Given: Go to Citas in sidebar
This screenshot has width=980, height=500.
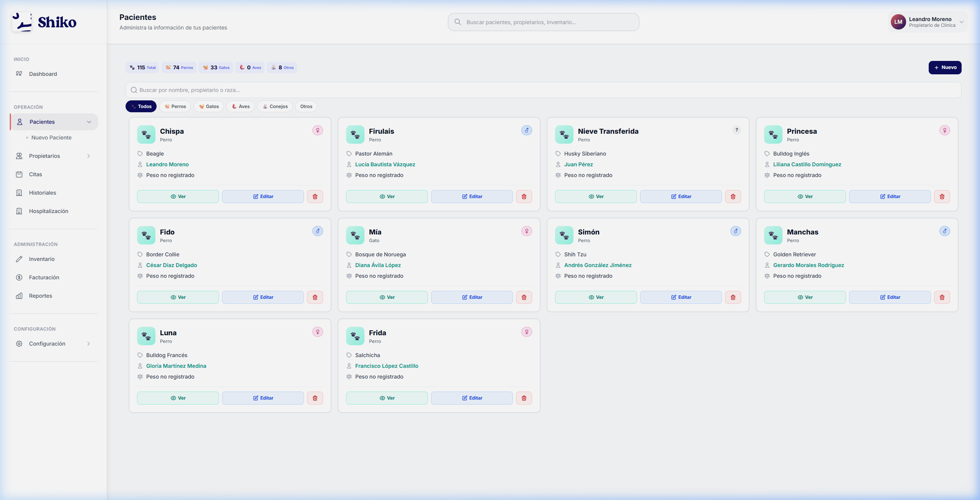Looking at the screenshot, I should [35, 174].
